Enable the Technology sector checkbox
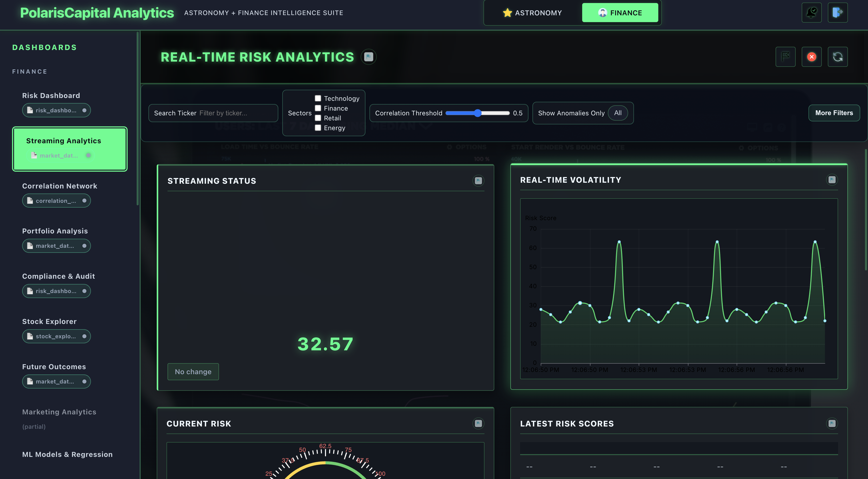This screenshot has width=868, height=479. [318, 98]
